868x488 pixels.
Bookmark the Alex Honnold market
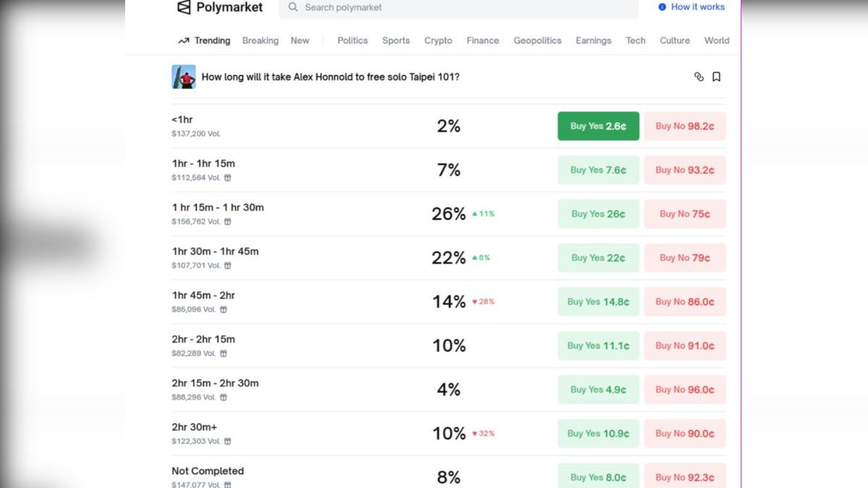click(x=716, y=77)
